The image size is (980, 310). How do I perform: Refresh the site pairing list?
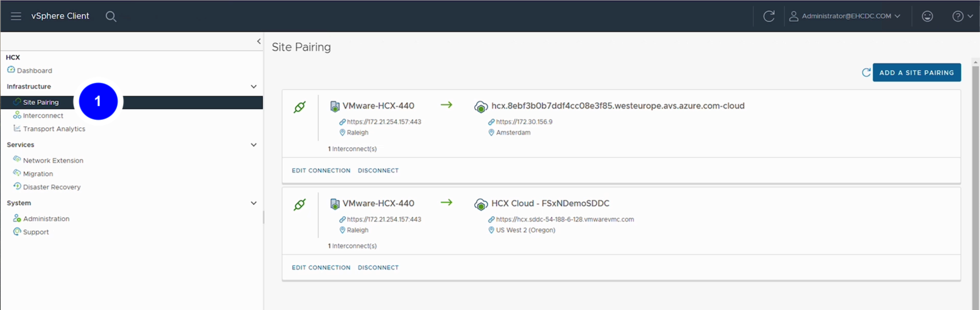(x=866, y=73)
